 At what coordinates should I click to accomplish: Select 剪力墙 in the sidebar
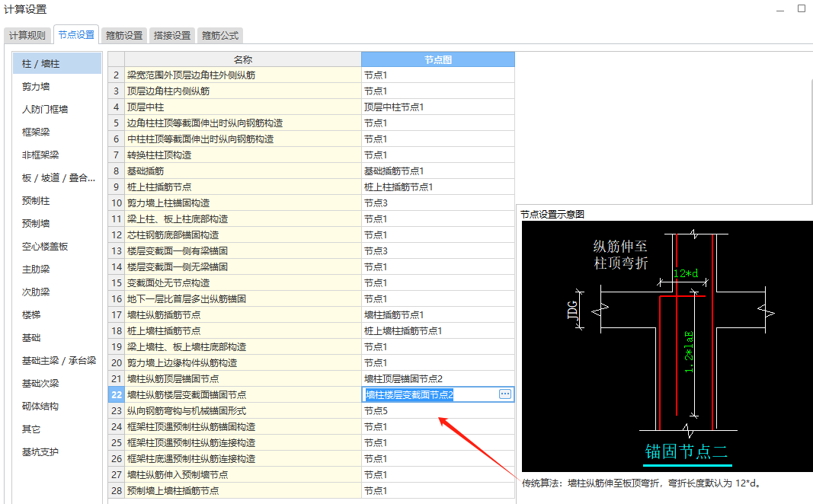[x=57, y=87]
